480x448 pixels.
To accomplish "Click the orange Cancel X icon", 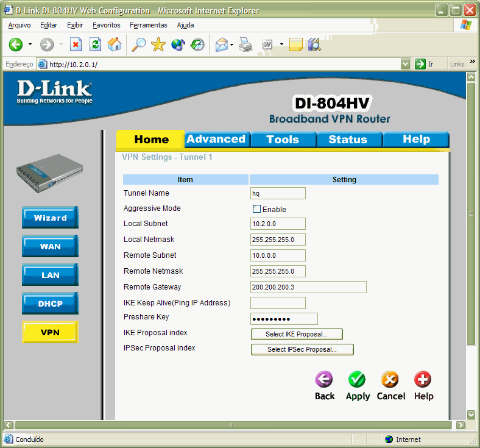I will (390, 380).
